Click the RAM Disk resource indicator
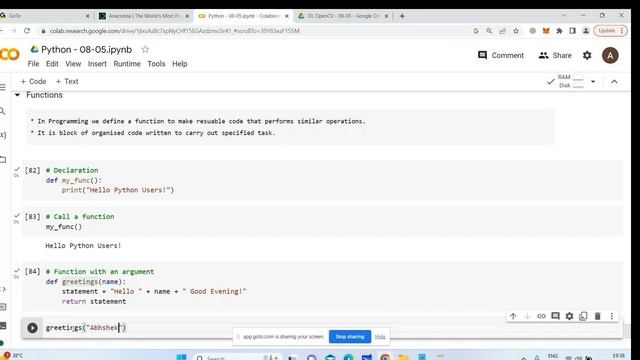Screen dimensions: 640x360 [571, 81]
